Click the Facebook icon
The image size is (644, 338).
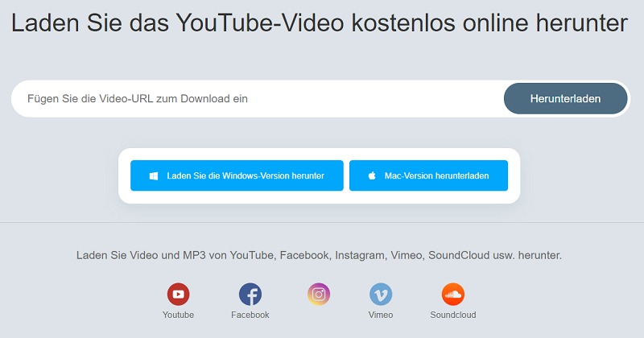(x=250, y=294)
